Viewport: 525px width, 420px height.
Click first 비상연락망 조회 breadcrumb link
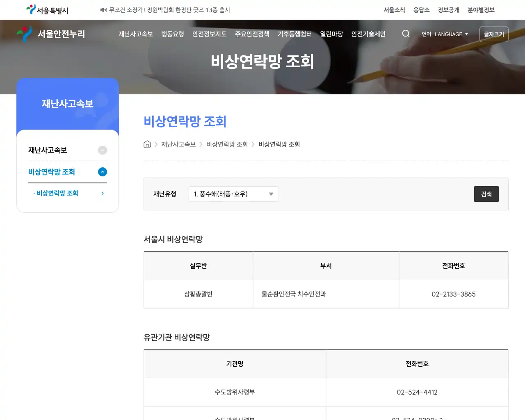(x=227, y=144)
